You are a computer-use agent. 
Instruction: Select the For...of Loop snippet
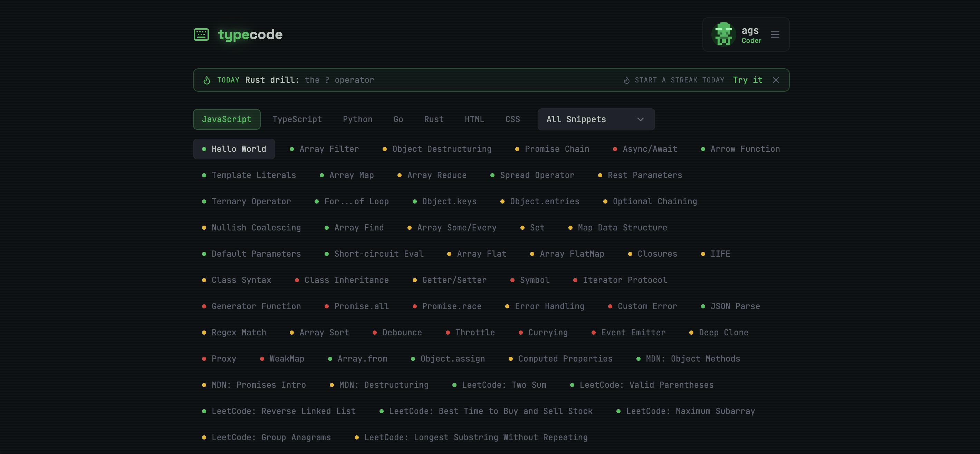coord(352,201)
